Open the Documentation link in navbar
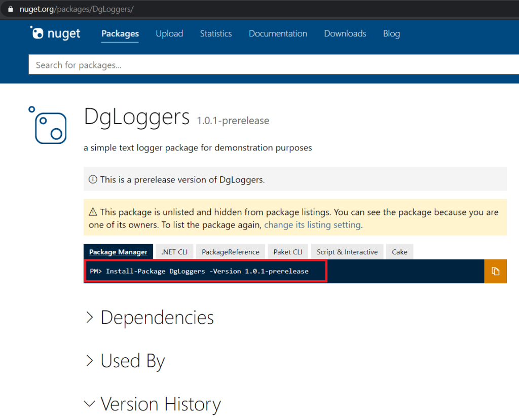Image resolution: width=519 pixels, height=420 pixels. pyautogui.click(x=278, y=33)
